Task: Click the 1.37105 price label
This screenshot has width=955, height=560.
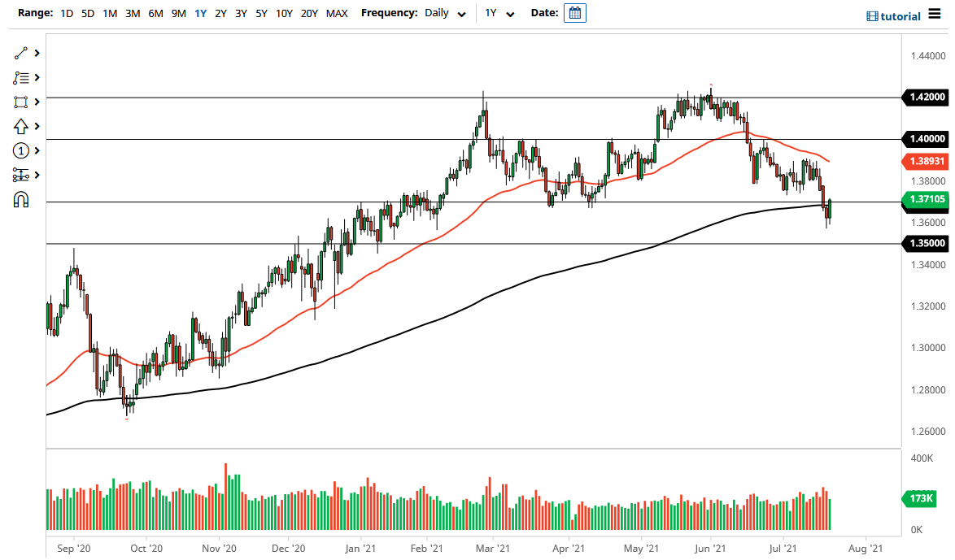Action: [926, 198]
